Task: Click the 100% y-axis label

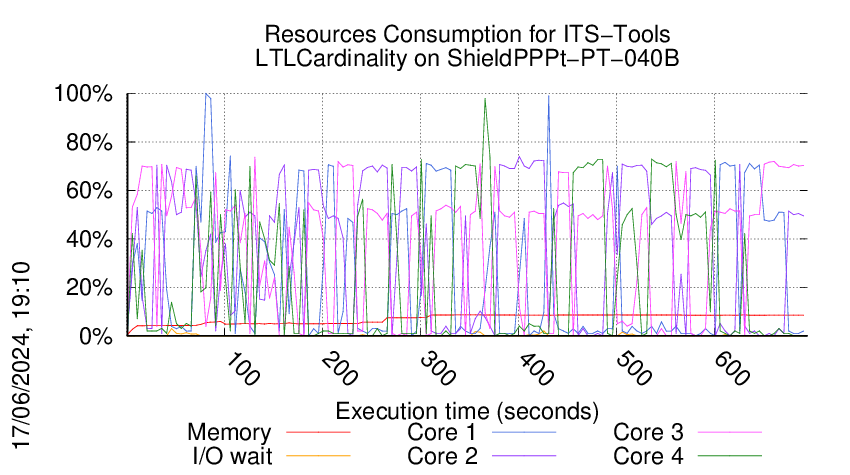Action: (x=83, y=94)
